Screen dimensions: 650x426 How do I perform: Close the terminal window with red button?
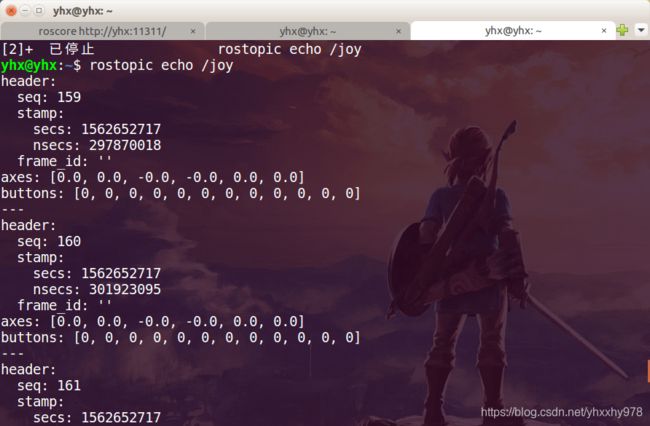click(x=11, y=11)
